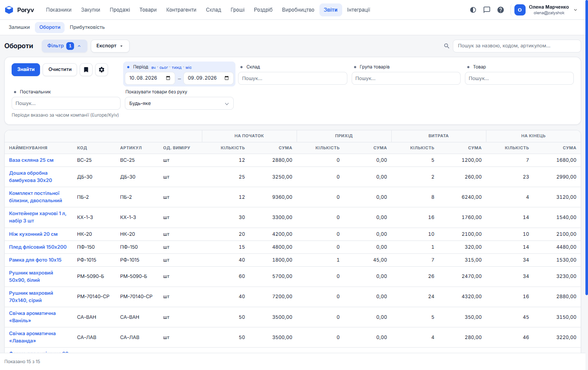588x370 pixels.
Task: Focus the Склад search field
Action: pyautogui.click(x=293, y=78)
